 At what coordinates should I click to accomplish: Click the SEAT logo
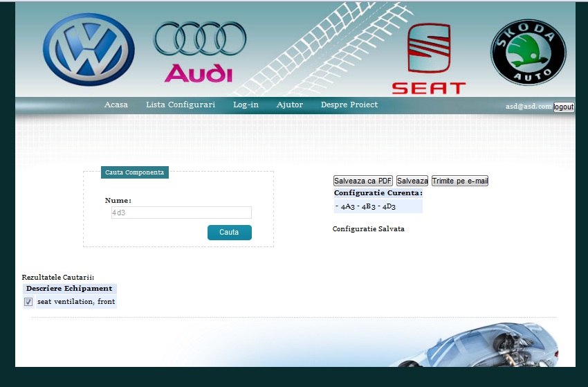[429, 59]
